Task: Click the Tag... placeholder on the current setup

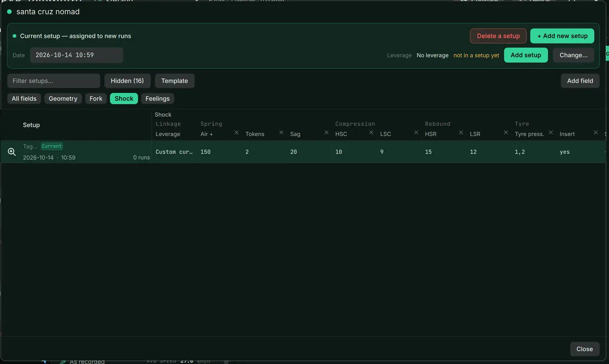Action: click(x=30, y=147)
